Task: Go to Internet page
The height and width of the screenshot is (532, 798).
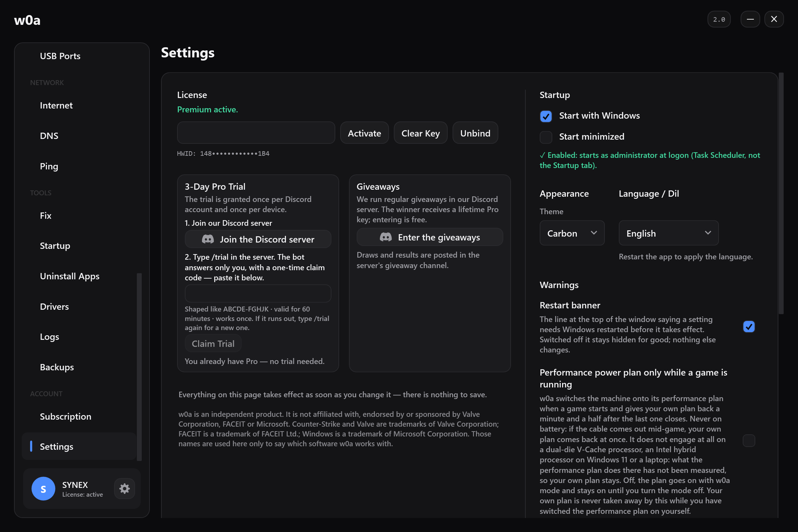Action: [x=79, y=105]
